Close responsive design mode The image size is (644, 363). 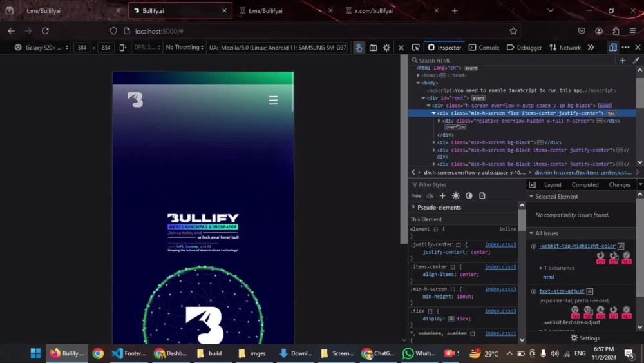[401, 48]
